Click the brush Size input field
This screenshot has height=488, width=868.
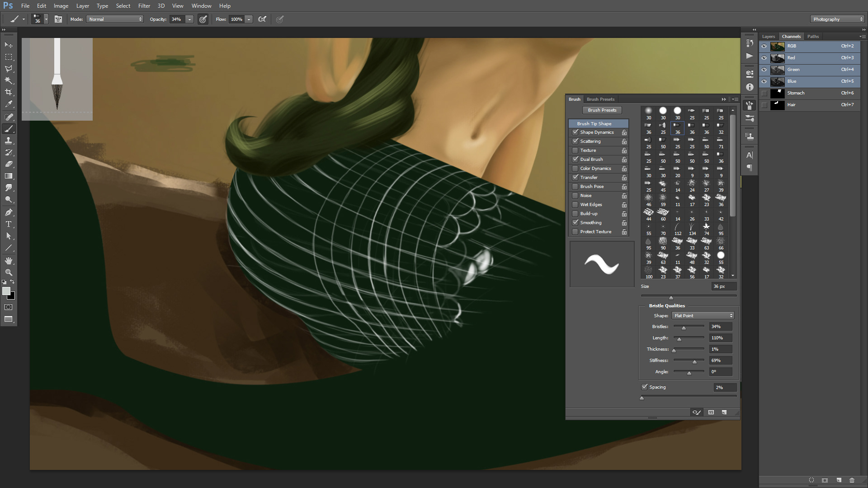tap(723, 286)
